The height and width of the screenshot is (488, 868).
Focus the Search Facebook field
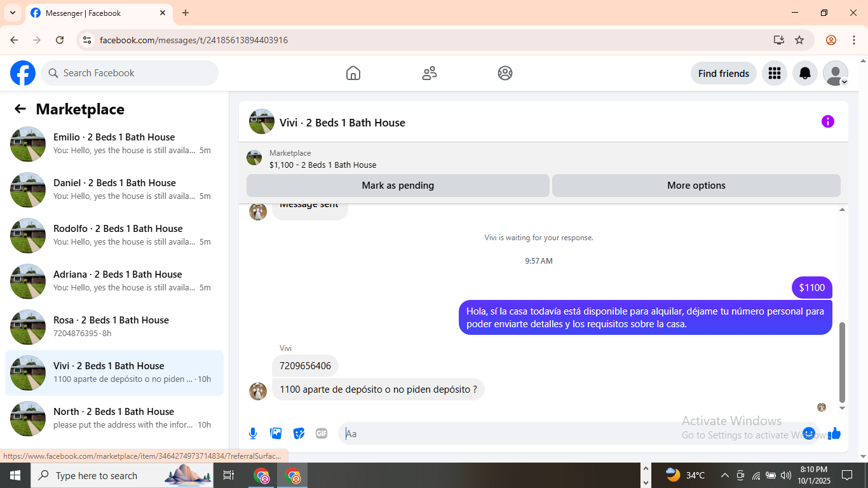coord(130,73)
